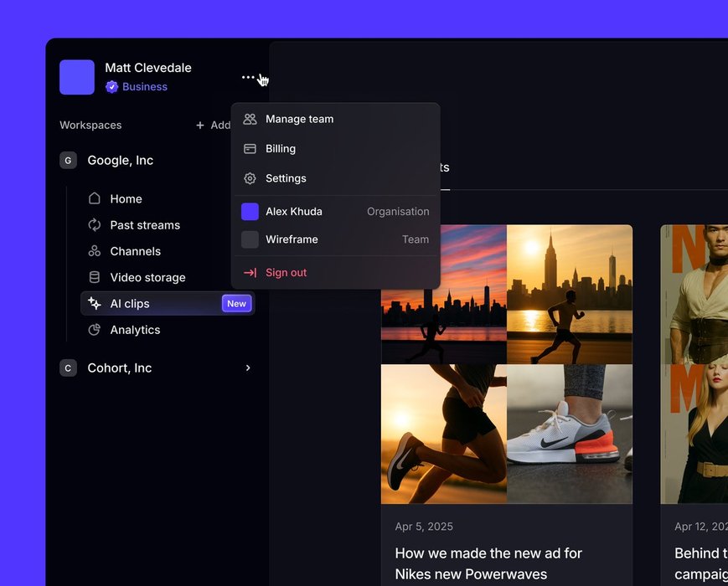This screenshot has height=586, width=728.
Task: Open the magazine cover card thumbnail
Action: tap(694, 364)
